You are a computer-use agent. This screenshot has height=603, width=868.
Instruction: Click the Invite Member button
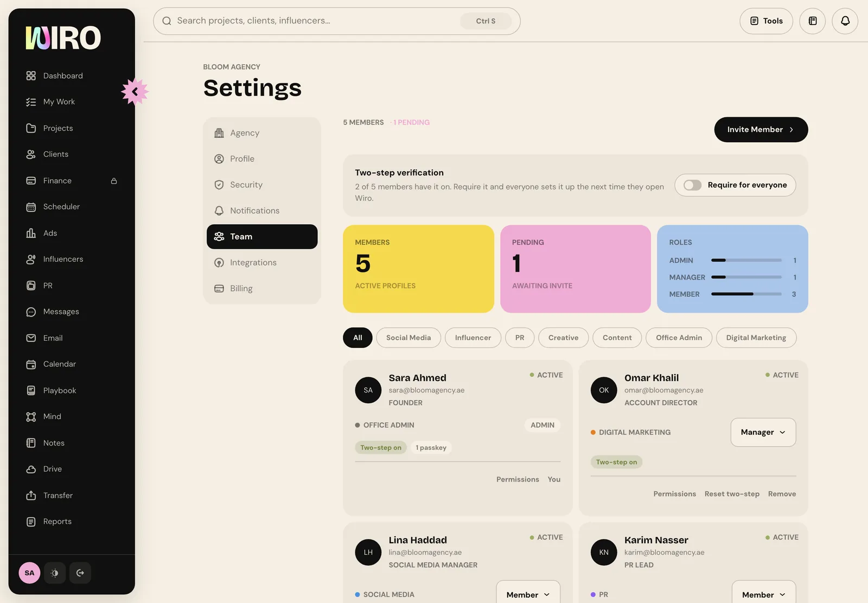click(x=761, y=130)
